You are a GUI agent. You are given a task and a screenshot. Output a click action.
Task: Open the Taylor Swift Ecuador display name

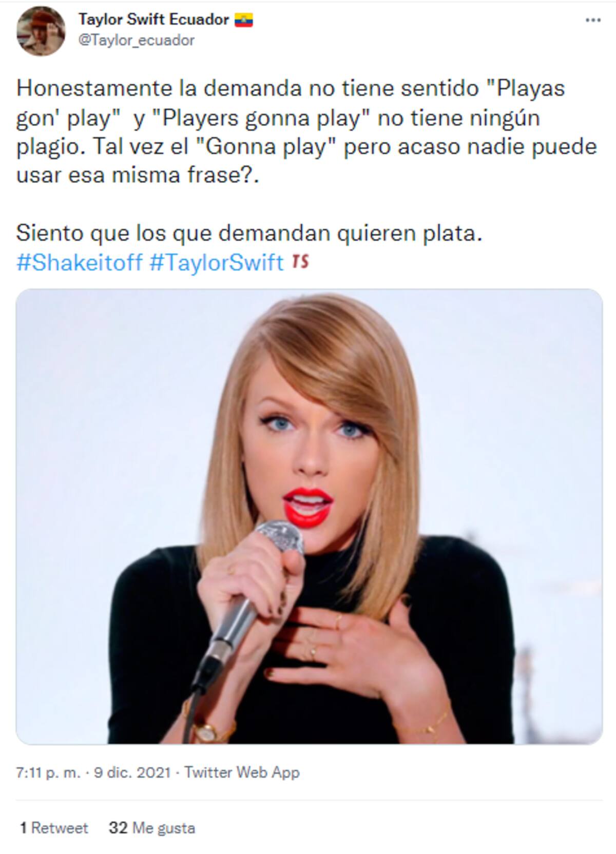pyautogui.click(x=153, y=20)
